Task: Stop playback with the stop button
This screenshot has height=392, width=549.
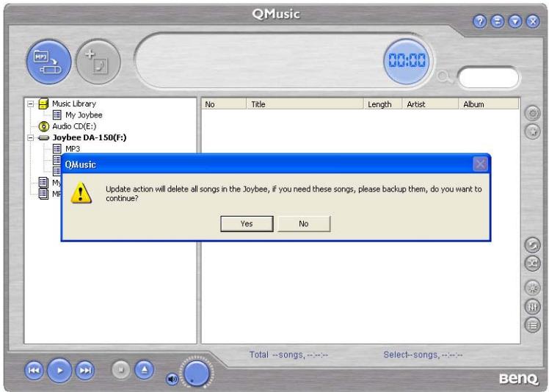Action: pos(121,369)
